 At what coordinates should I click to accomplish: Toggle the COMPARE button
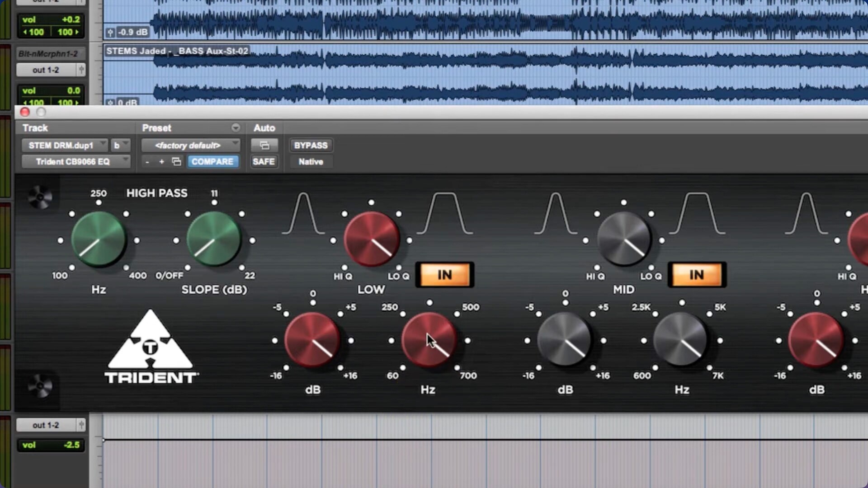212,162
